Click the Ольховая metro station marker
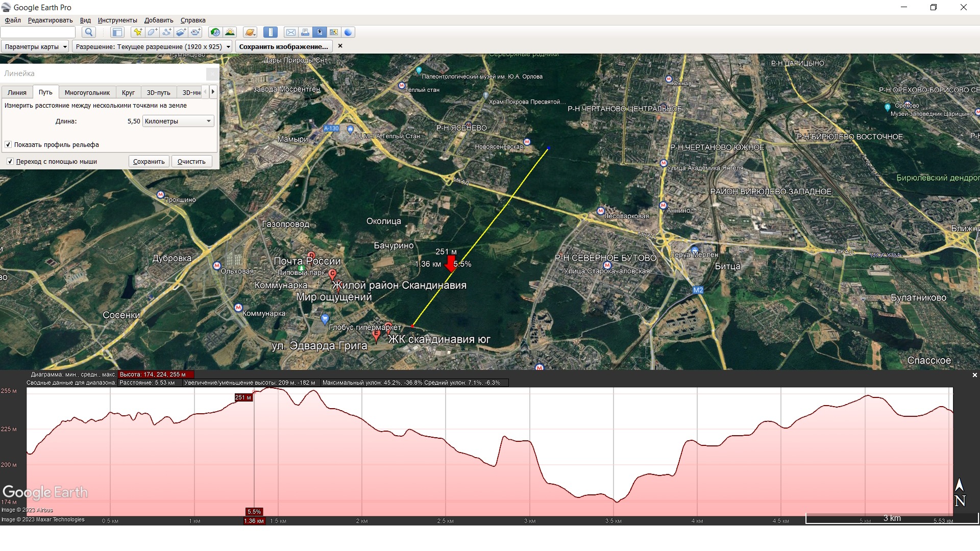The image size is (980, 551). coord(217,266)
